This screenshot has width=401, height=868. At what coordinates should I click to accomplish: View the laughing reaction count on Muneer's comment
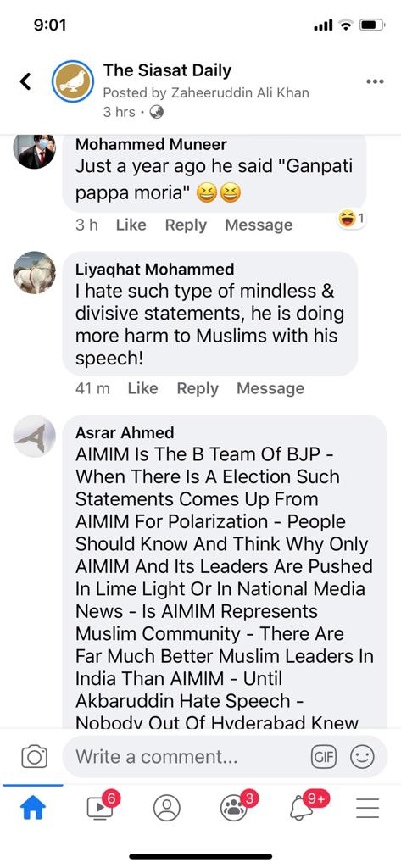click(x=352, y=220)
